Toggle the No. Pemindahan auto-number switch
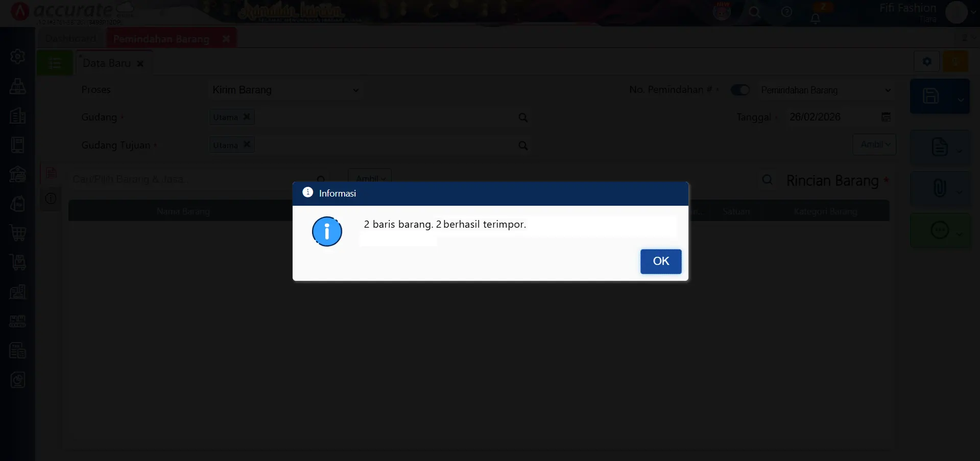The width and height of the screenshot is (980, 461). pos(740,90)
